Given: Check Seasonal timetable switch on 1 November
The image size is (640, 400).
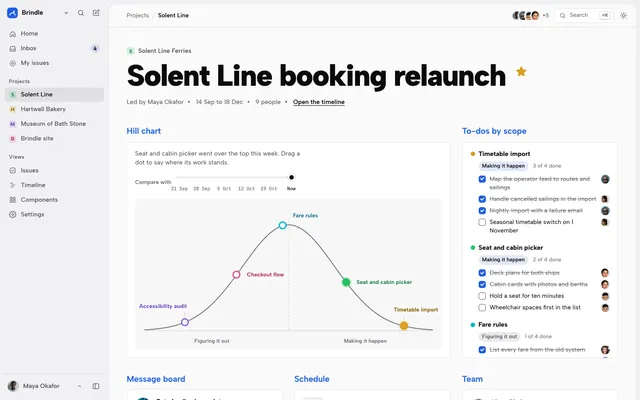Looking at the screenshot, I should click(x=482, y=222).
